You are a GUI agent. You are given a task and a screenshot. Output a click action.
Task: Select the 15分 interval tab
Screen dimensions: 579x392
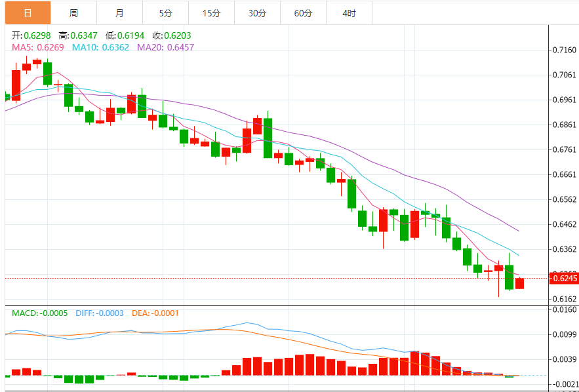[211, 13]
